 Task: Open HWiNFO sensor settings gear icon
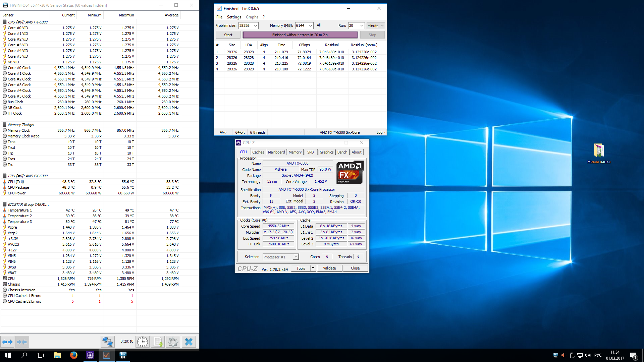[173, 342]
